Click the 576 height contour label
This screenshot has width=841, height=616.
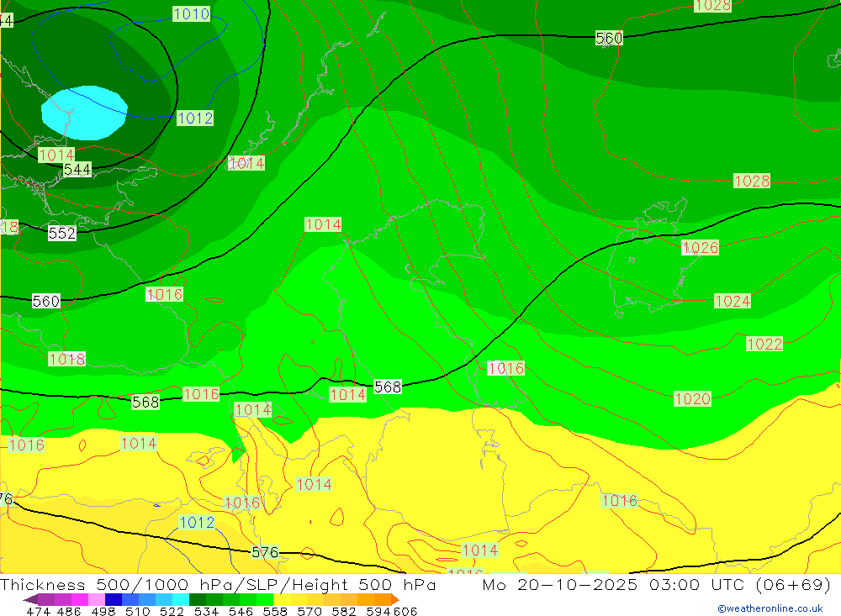click(x=265, y=552)
